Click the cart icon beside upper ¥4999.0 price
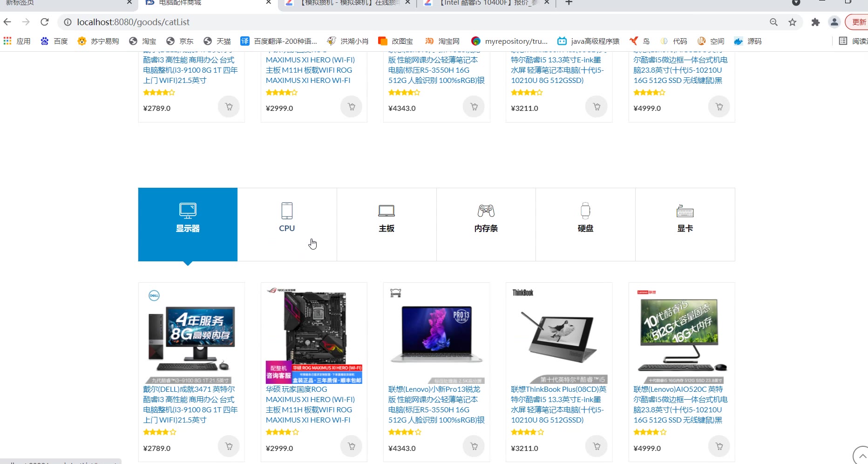 coord(719,107)
